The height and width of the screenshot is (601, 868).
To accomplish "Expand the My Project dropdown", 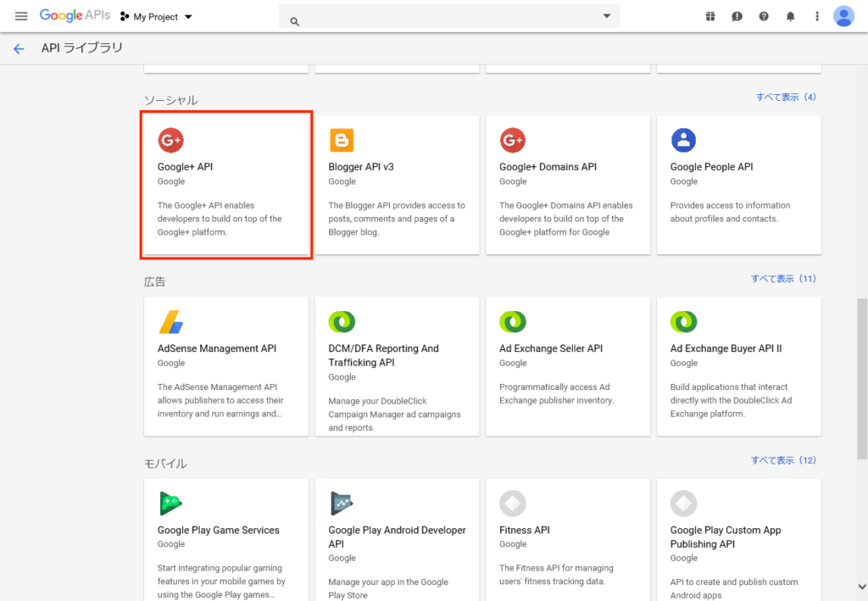I will coord(158,16).
